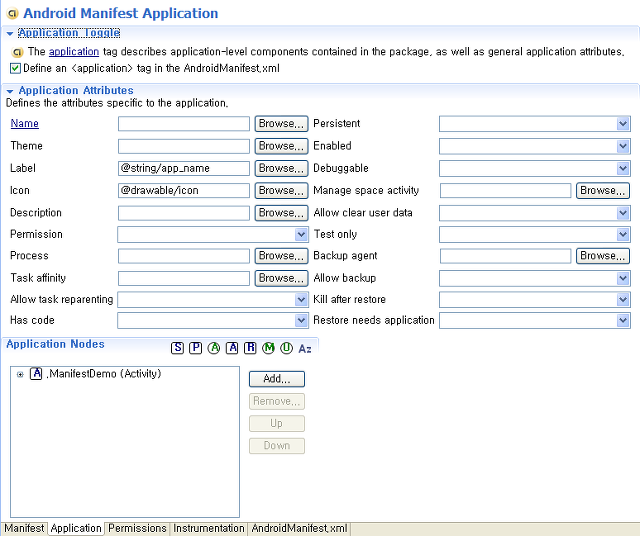This screenshot has width=640, height=536.
Task: Click the Application Nodes heading
Action: click(x=55, y=344)
